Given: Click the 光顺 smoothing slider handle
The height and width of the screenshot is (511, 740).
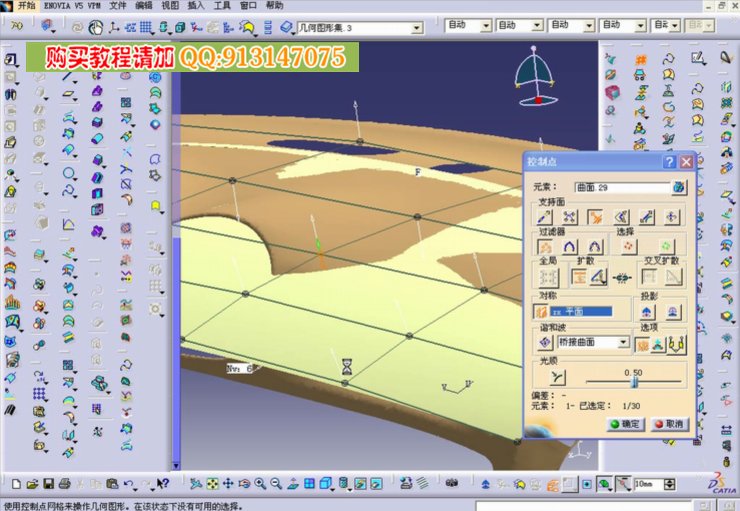Looking at the screenshot, I should tap(634, 380).
